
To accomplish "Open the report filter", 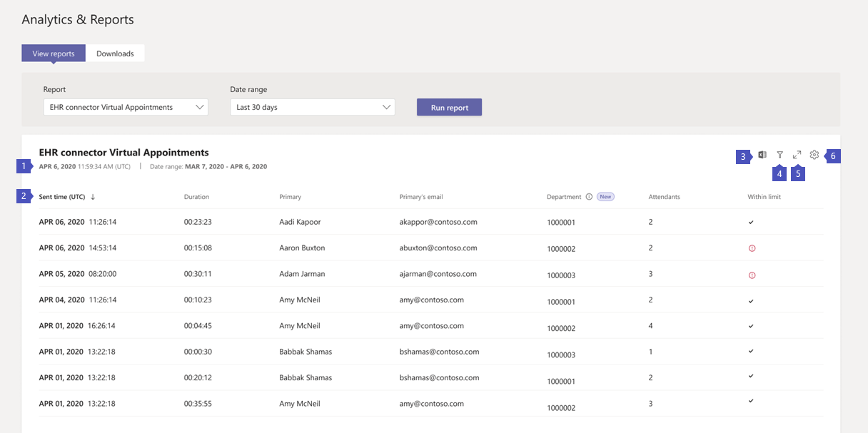I will (x=779, y=155).
